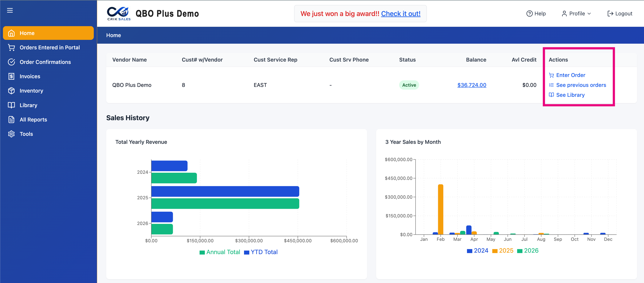Click the Help text in header
Screen dimensions: 644x283
[x=540, y=13]
